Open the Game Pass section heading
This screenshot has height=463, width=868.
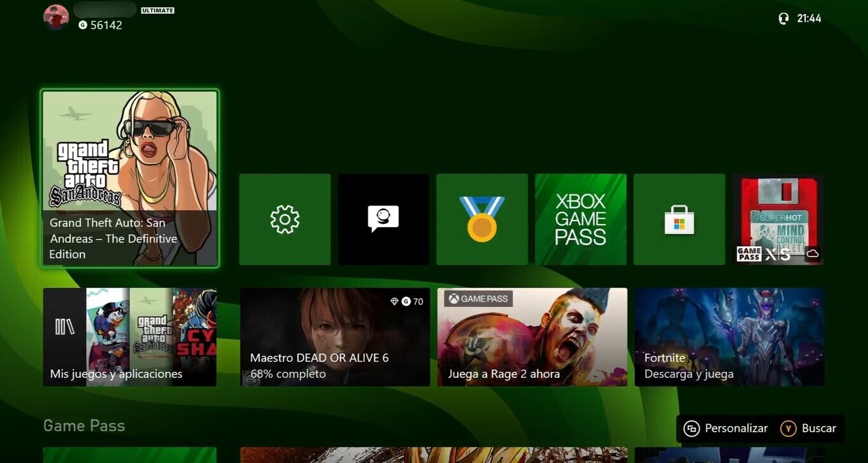tap(83, 425)
